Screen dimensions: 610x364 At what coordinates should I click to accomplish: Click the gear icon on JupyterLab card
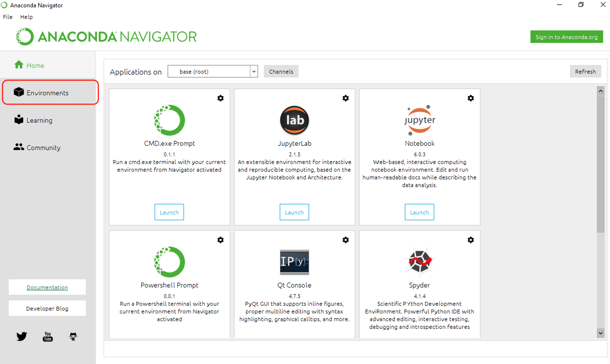coord(346,98)
